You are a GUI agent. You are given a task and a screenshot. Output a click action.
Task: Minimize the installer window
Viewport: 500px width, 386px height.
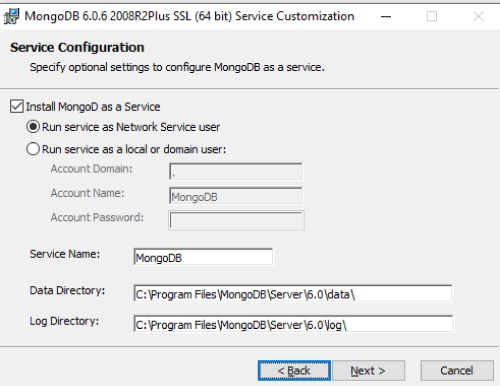pyautogui.click(x=386, y=16)
